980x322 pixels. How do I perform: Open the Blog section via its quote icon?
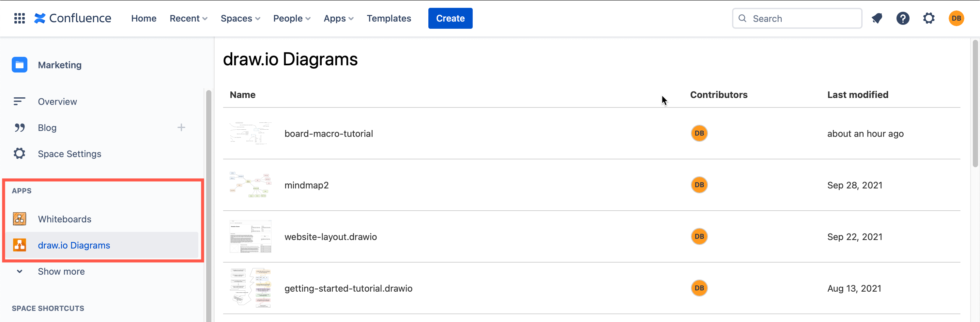coord(19,127)
